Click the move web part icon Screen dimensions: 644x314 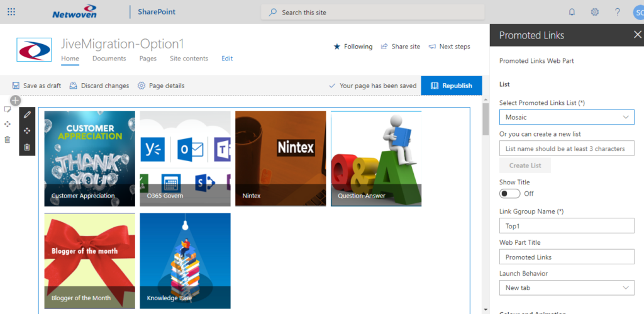(x=27, y=131)
